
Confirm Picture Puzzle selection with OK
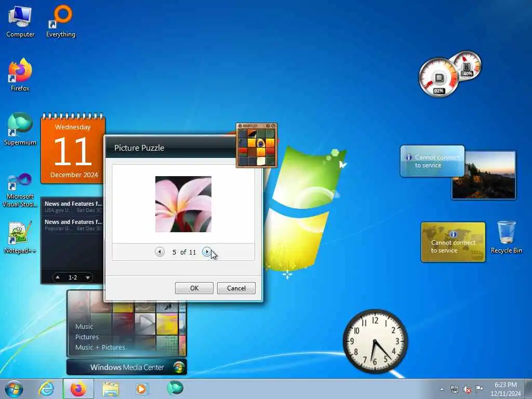coord(194,288)
